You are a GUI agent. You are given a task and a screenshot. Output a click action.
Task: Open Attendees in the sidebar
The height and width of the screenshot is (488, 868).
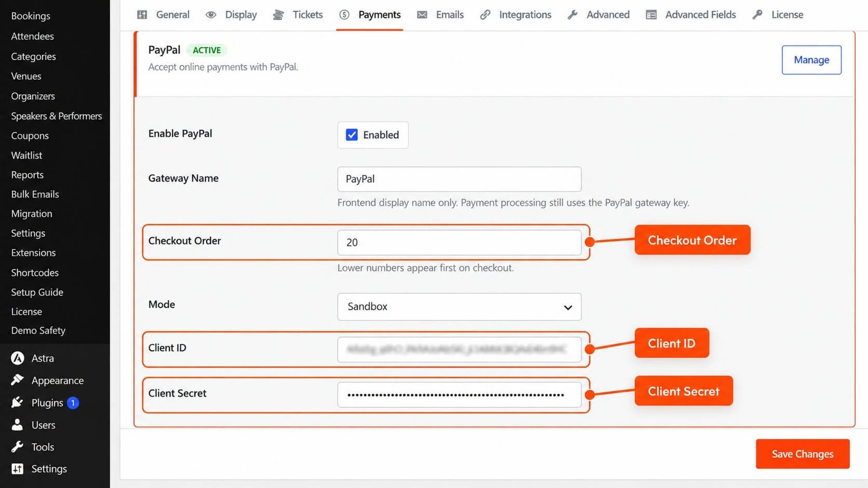coord(33,36)
